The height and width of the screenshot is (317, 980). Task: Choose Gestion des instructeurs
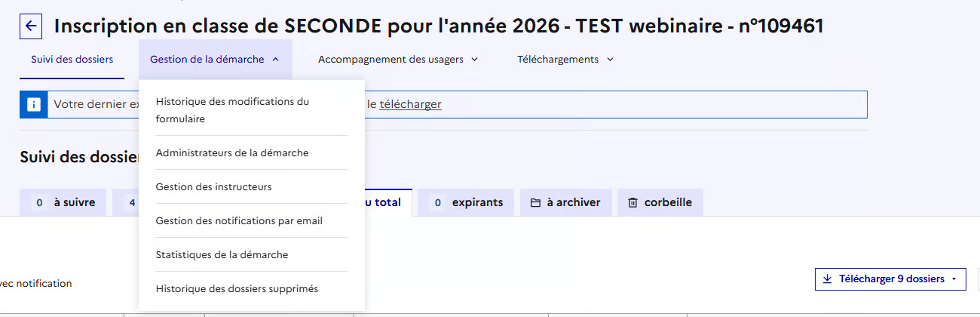(x=213, y=186)
